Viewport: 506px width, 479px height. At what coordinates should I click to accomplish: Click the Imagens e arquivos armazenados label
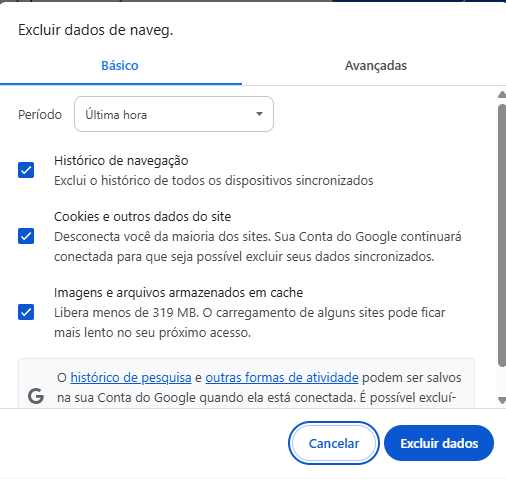(x=178, y=293)
